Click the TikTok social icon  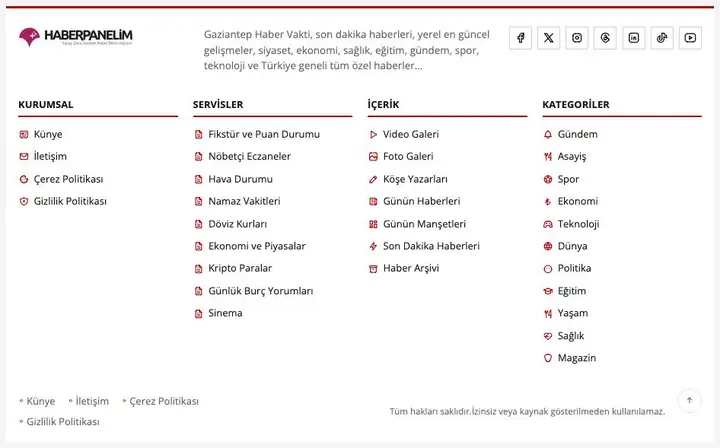(662, 38)
